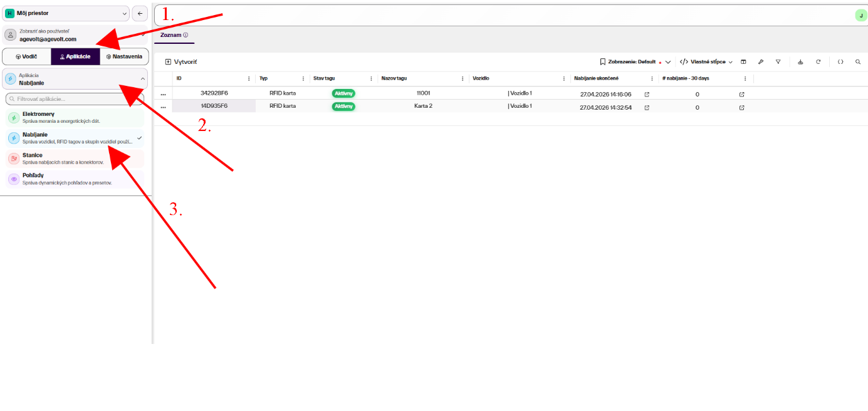Switch to the Vodič tab
The height and width of the screenshot is (411, 868).
pos(27,56)
